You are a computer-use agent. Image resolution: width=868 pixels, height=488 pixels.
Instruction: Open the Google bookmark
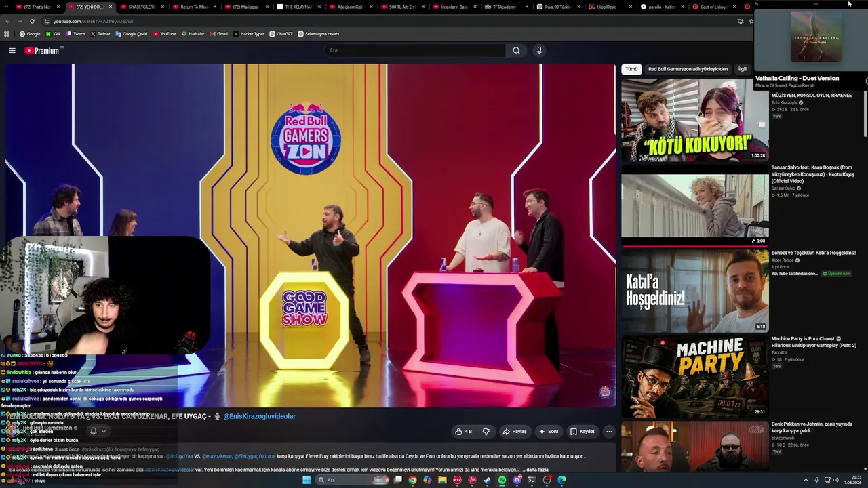point(30,34)
